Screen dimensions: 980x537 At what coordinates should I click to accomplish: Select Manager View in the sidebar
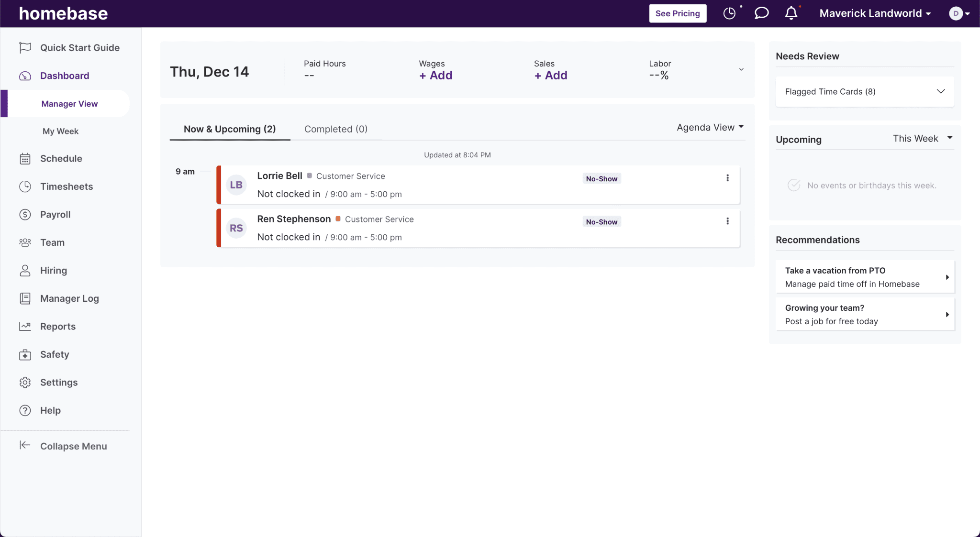point(69,103)
